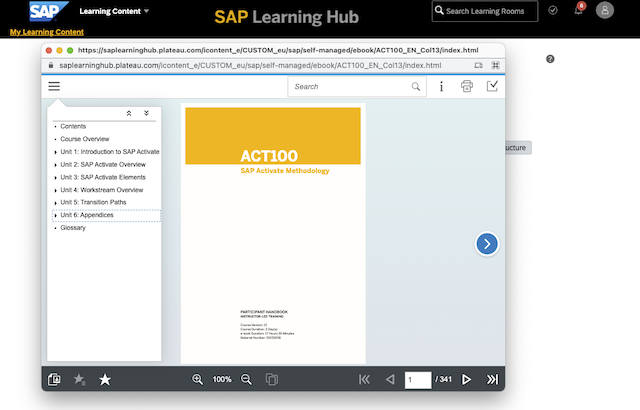Click the SAP logo
The image size is (640, 410).
(48, 11)
